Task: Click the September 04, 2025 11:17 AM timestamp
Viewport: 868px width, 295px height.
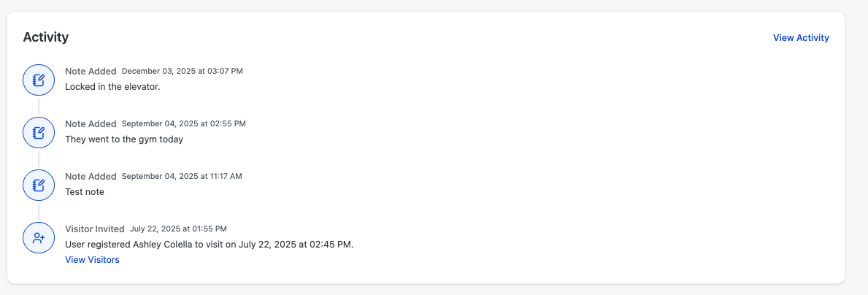Action: 182,177
